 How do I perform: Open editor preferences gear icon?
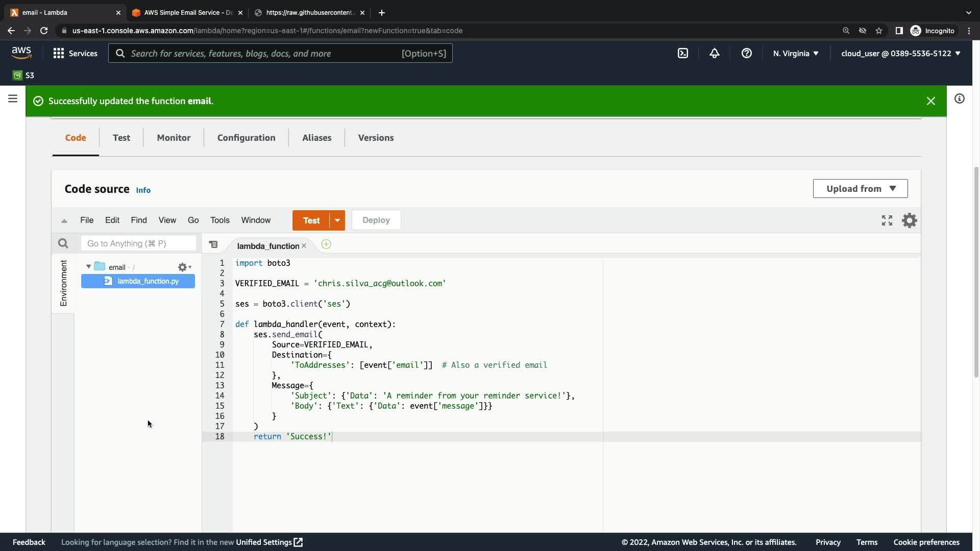point(909,220)
